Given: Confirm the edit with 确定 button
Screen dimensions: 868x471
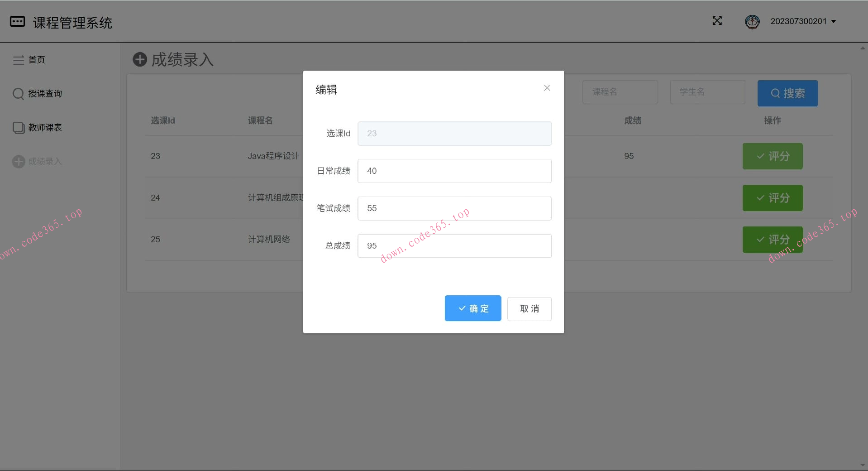Looking at the screenshot, I should click(472, 308).
